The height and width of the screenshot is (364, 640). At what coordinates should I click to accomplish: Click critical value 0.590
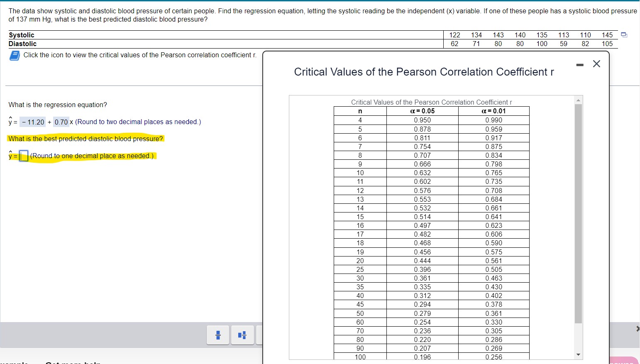click(x=494, y=243)
